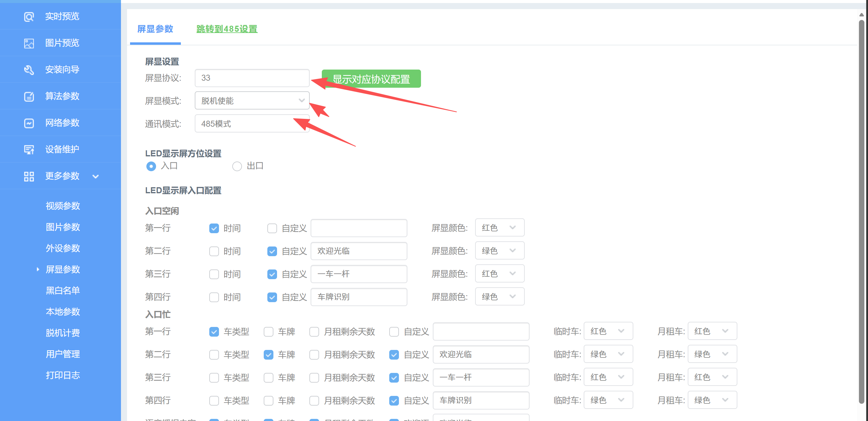The image size is (868, 421).
Task: Open 临时车 color dropdown in 入口忙 第四行
Action: click(608, 400)
